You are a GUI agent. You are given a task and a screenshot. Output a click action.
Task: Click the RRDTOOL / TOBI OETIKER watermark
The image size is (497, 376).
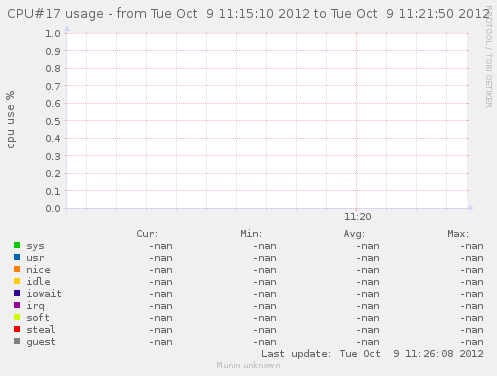(488, 57)
